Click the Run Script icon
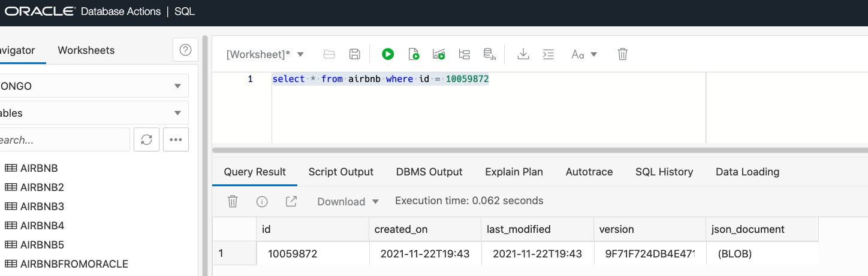The height and width of the screenshot is (276, 868). tap(414, 54)
